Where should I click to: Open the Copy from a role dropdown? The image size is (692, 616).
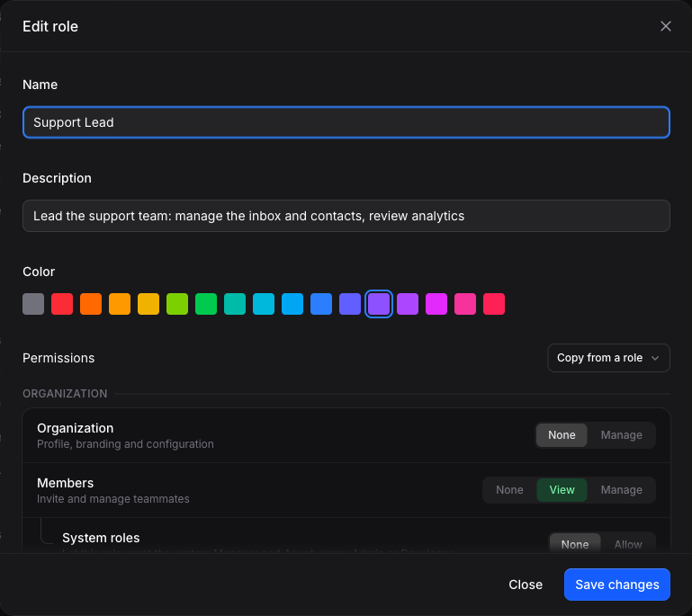pyautogui.click(x=608, y=358)
